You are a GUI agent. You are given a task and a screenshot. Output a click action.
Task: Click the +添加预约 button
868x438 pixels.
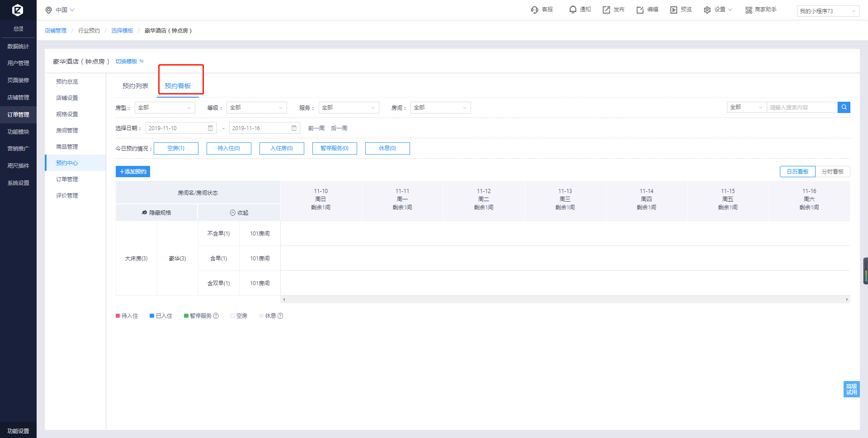click(133, 172)
